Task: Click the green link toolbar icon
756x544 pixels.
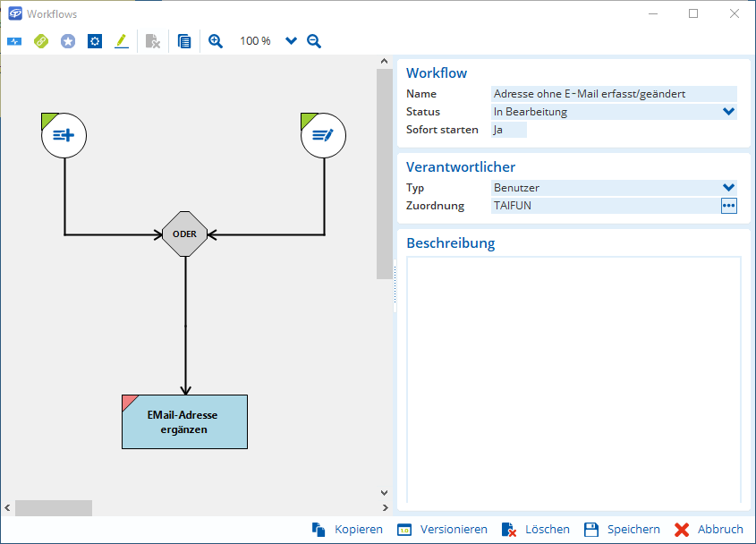Action: pos(40,41)
